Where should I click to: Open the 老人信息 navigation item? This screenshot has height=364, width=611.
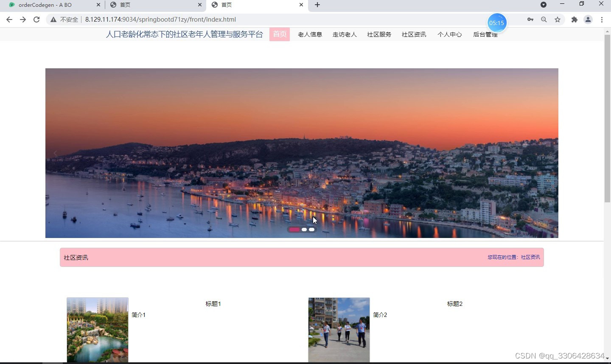pyautogui.click(x=310, y=34)
